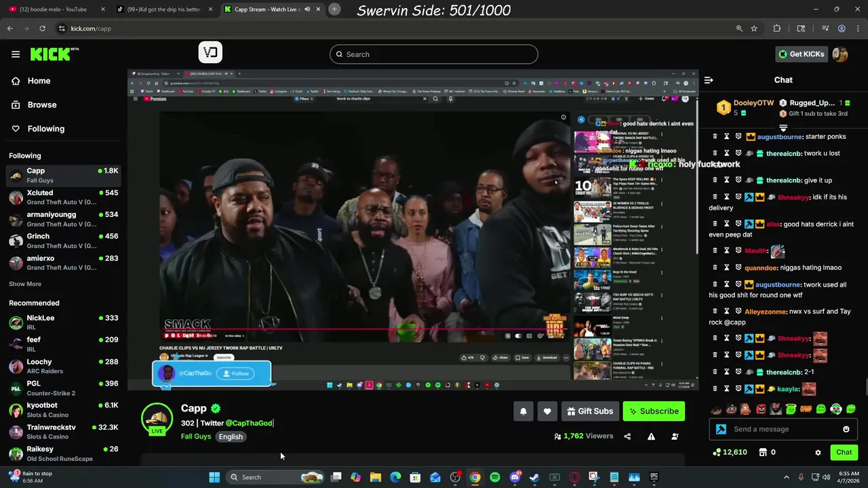Open the user profile avatar menu

(840, 54)
